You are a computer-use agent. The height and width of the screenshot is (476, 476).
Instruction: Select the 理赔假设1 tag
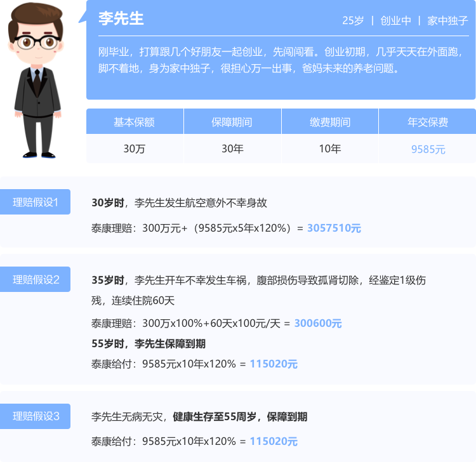35,202
